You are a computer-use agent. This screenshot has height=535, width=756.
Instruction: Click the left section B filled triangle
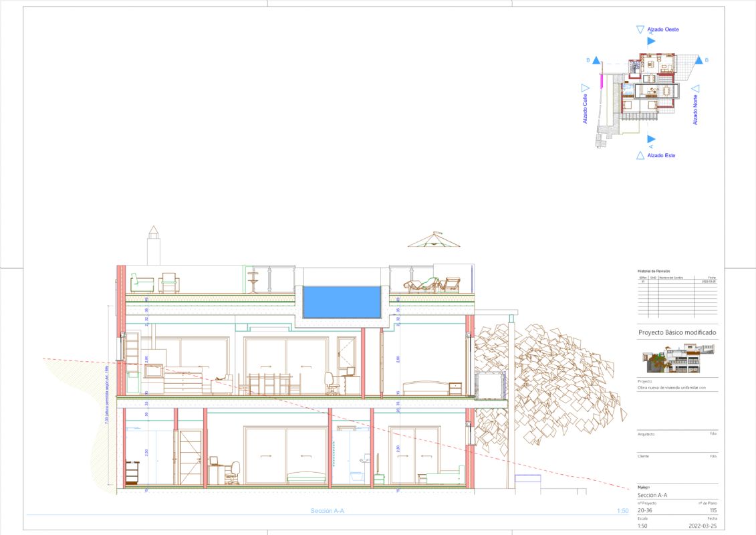click(600, 60)
